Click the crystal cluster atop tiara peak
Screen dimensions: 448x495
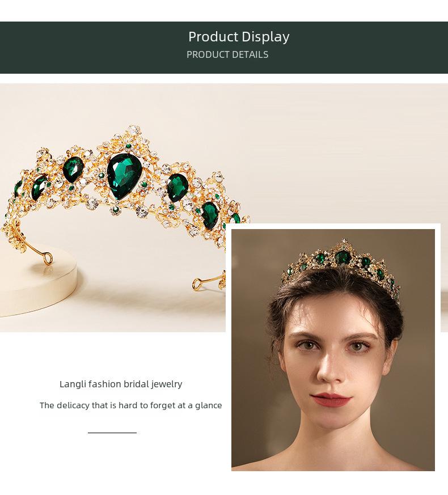pyautogui.click(x=135, y=134)
